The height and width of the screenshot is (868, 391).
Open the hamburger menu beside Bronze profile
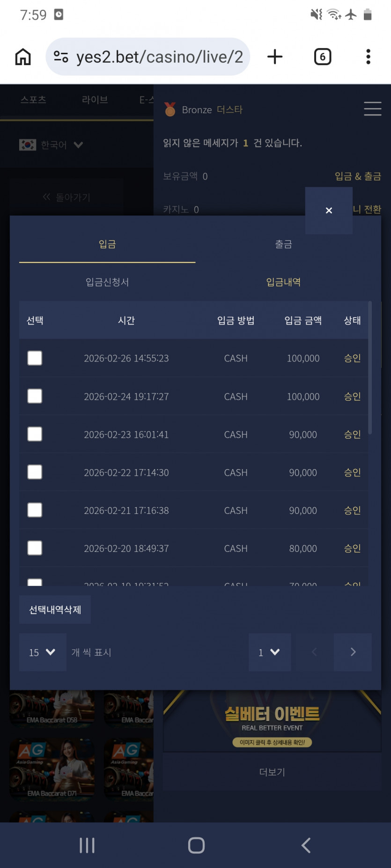[372, 108]
